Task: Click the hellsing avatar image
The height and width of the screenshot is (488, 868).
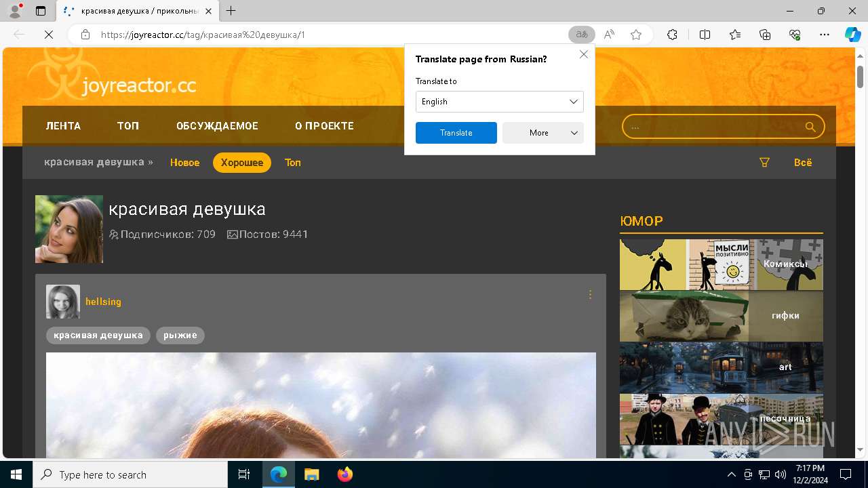Action: click(x=63, y=302)
